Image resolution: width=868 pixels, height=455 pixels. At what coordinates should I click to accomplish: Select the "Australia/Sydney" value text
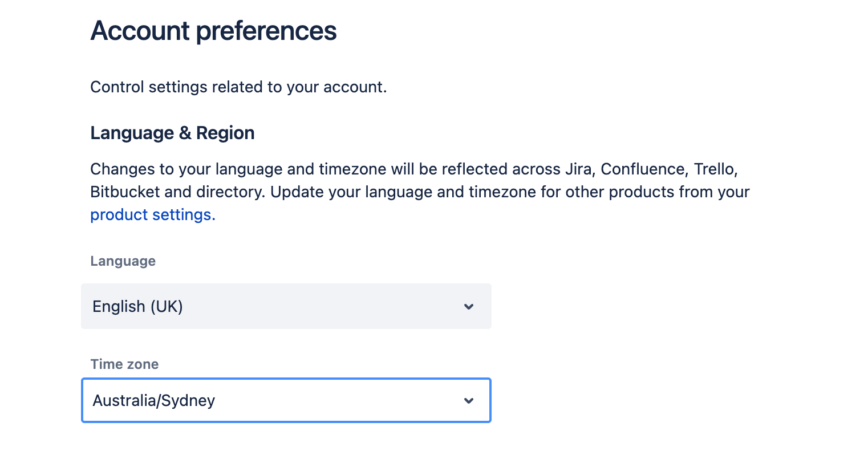154,401
